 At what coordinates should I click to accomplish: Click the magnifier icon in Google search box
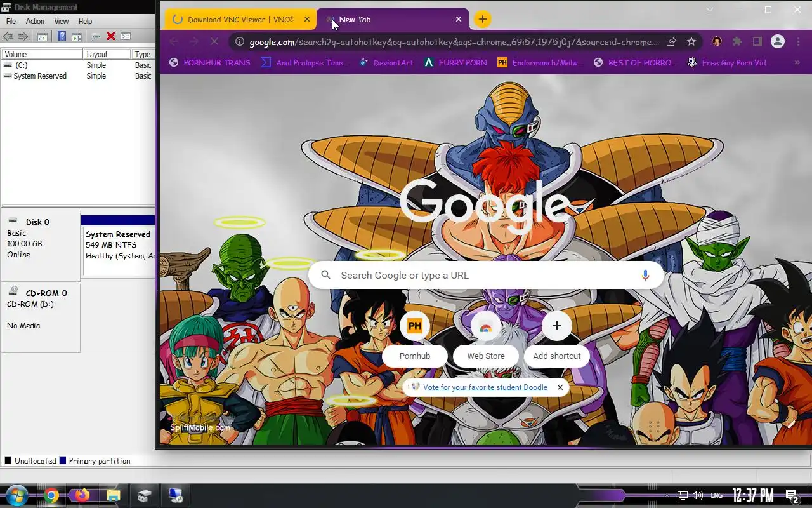(325, 275)
